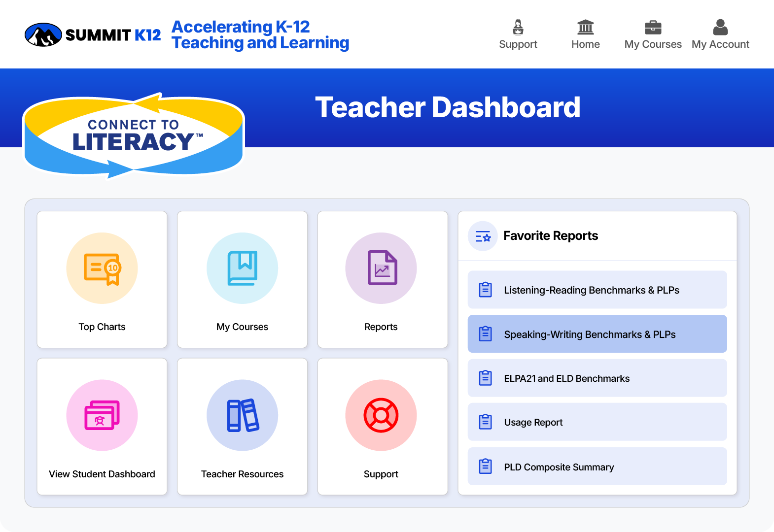Click the Accelerating K-12 Teaching and Learning tagline
Viewport: 774px width, 532px height.
point(260,35)
